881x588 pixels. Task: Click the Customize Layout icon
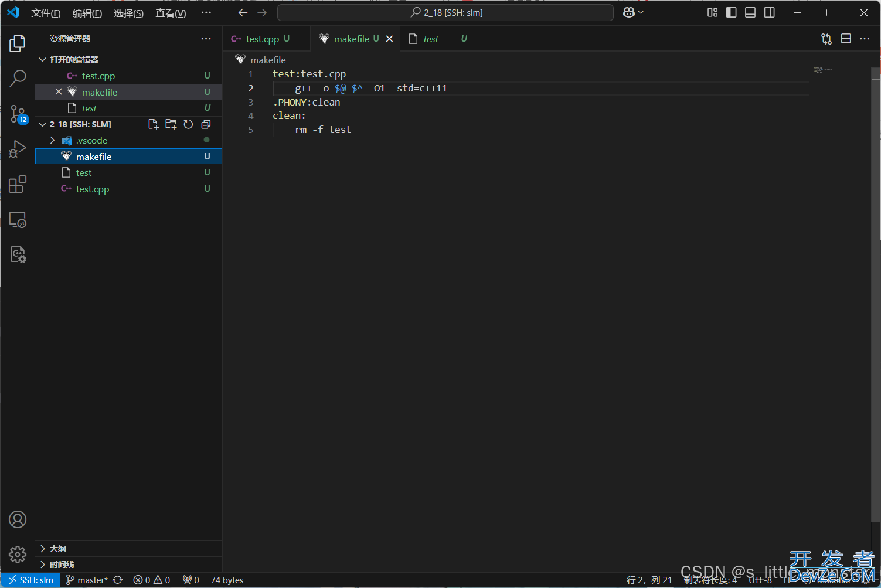click(x=712, y=12)
